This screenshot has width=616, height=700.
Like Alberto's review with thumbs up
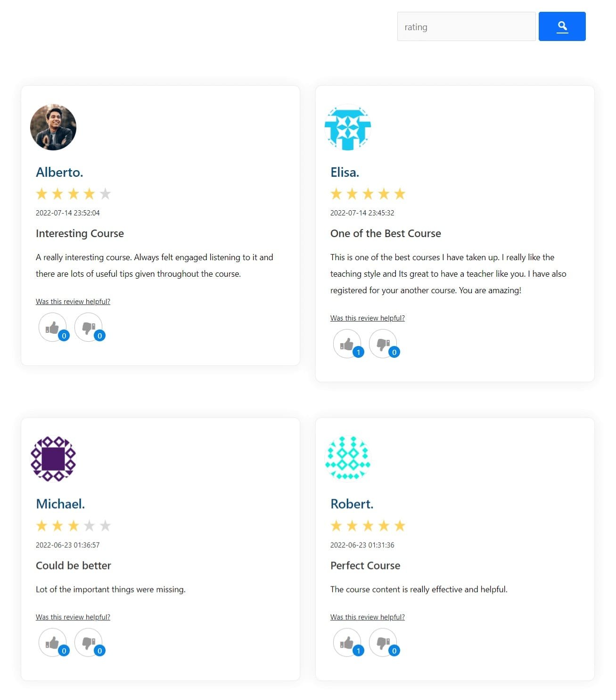click(x=52, y=327)
